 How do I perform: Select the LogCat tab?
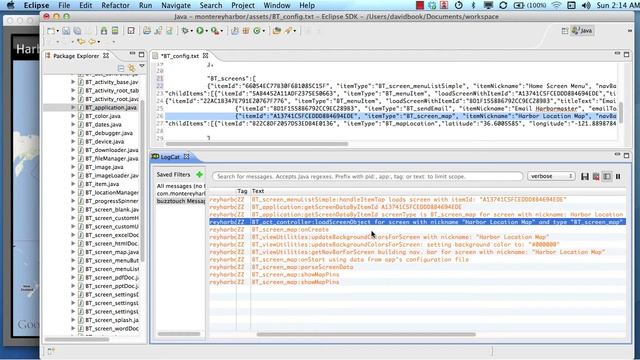coord(170,157)
